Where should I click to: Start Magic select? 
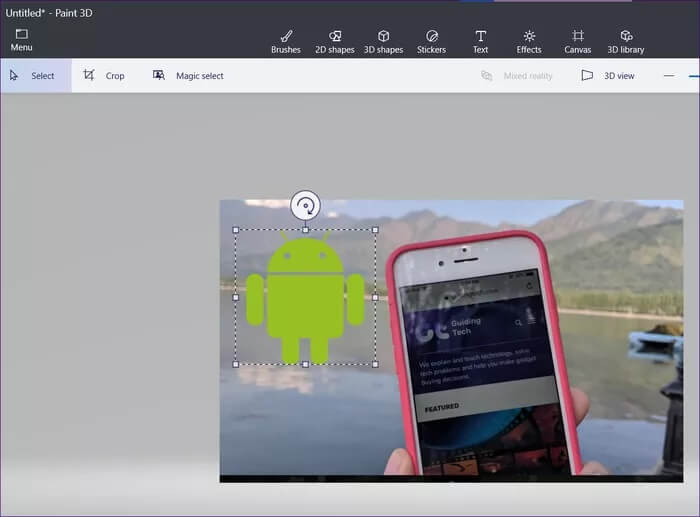[x=188, y=76]
